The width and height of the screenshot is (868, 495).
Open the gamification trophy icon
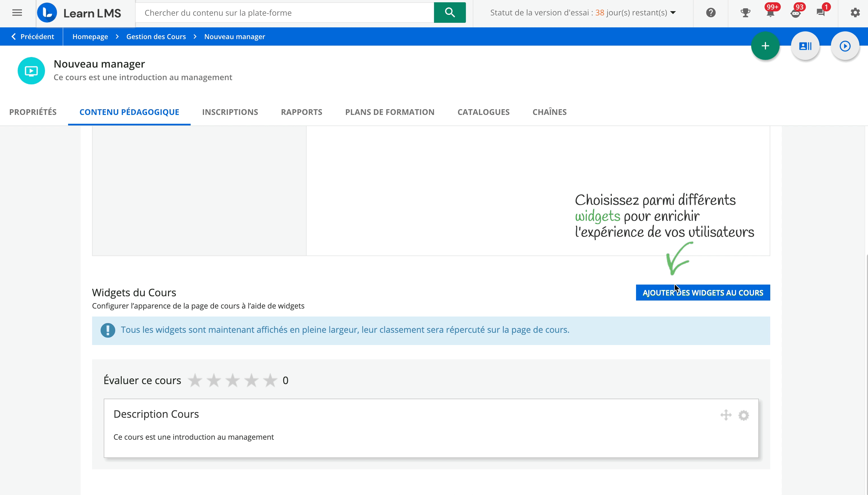(745, 13)
